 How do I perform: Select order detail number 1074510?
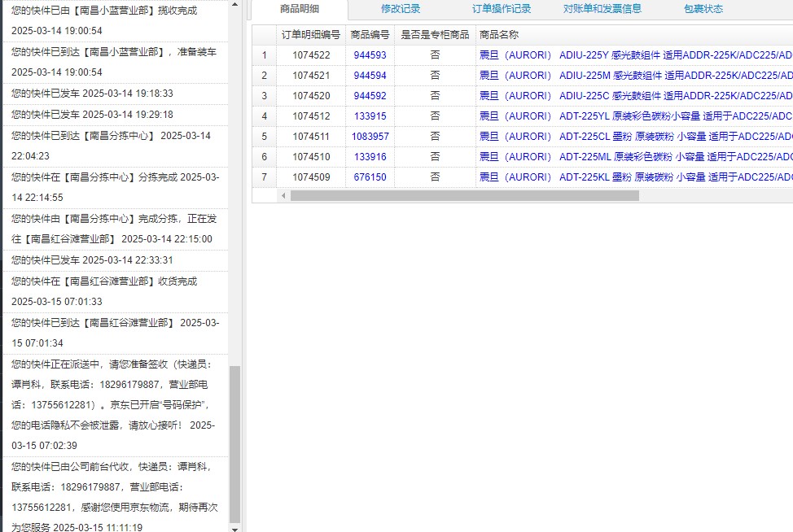[311, 157]
